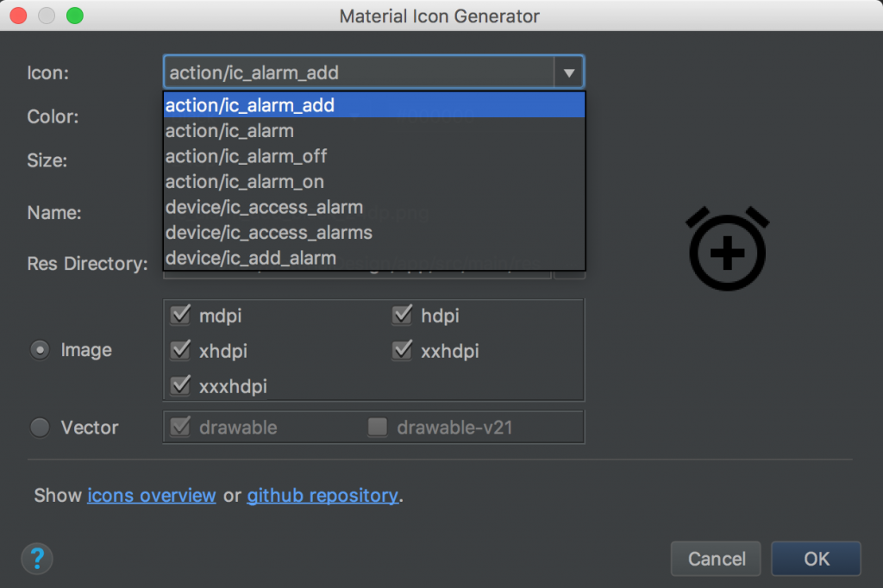Choose action/ic_alarm from the list
This screenshot has width=883, height=588.
230,131
